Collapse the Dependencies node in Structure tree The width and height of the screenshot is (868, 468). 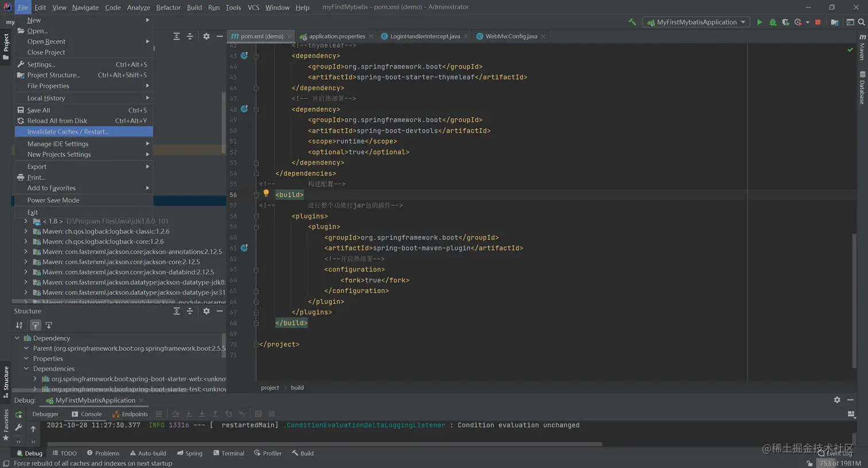coord(26,369)
